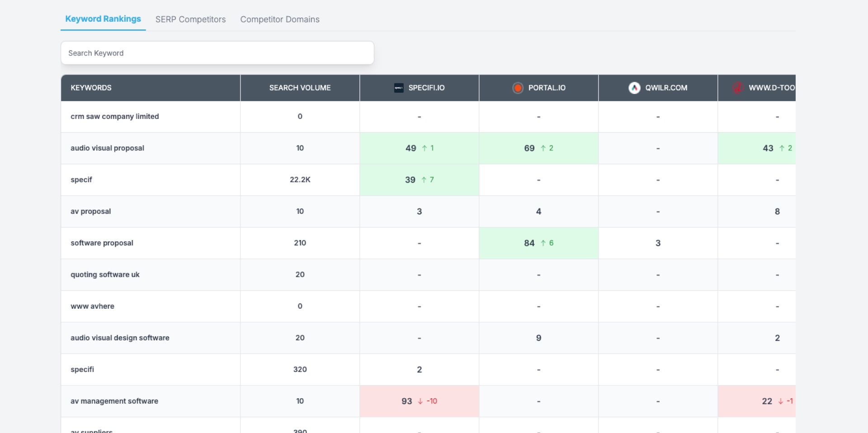This screenshot has width=868, height=433.
Task: Click search volume 22.2K cell
Action: click(300, 179)
